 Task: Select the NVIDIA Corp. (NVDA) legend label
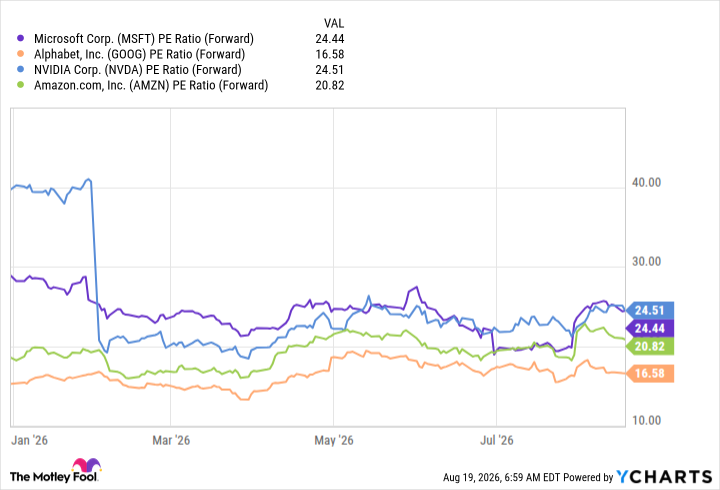(x=138, y=70)
